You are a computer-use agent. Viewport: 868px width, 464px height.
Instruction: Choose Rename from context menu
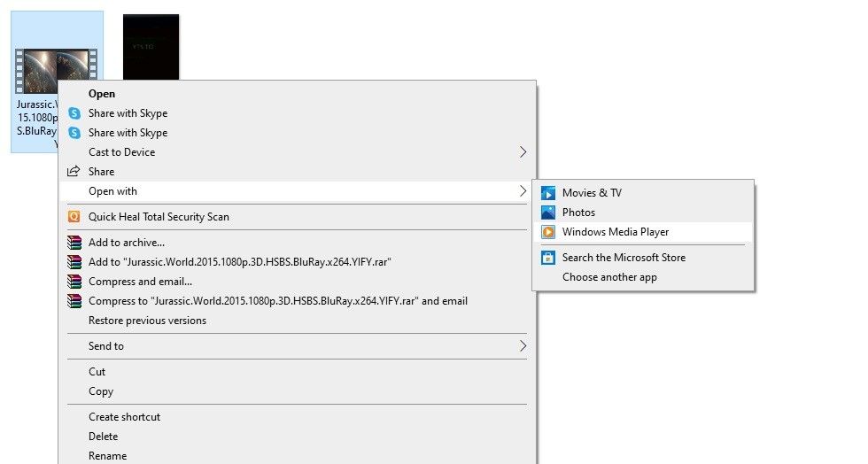coord(298,456)
